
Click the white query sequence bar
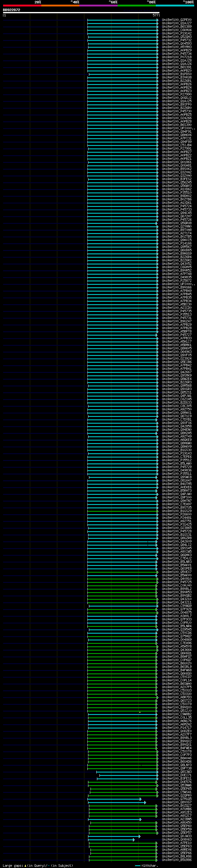[x=81, y=13]
